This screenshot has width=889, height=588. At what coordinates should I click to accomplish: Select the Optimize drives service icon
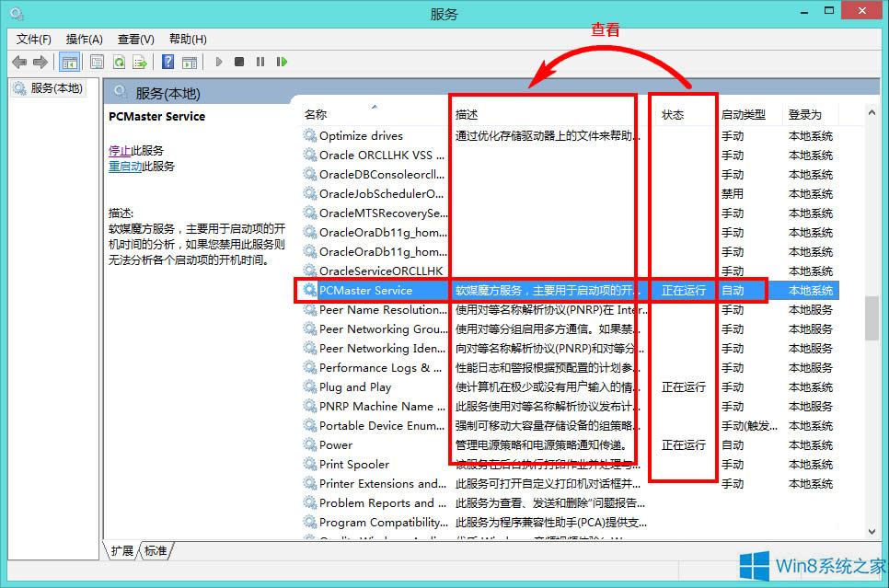(309, 135)
